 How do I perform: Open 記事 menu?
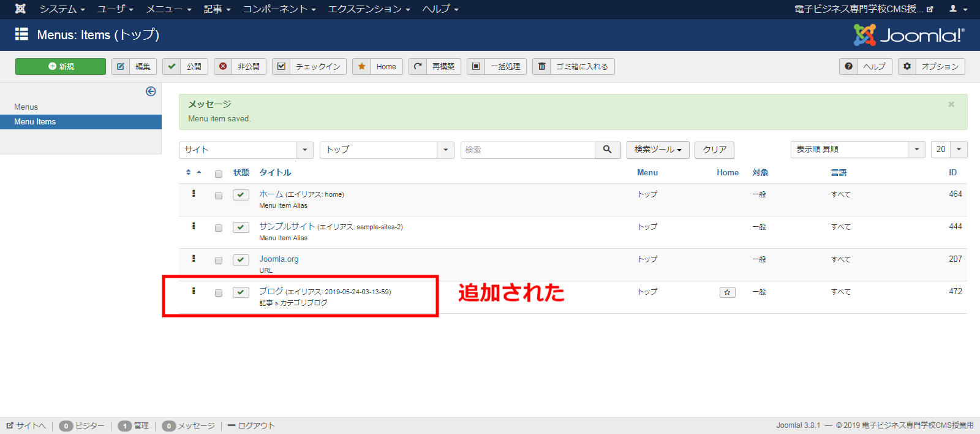click(217, 9)
